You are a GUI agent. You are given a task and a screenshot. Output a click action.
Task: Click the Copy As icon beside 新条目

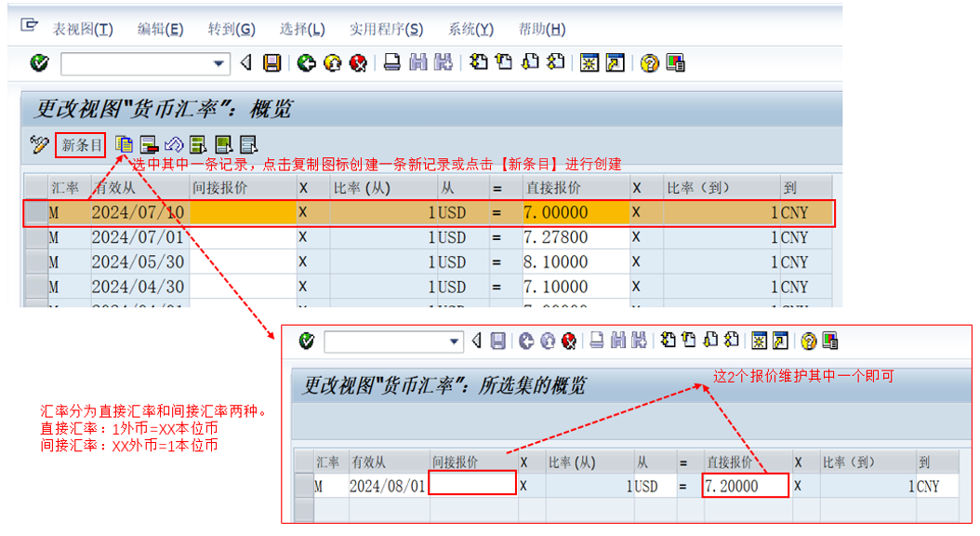point(124,144)
